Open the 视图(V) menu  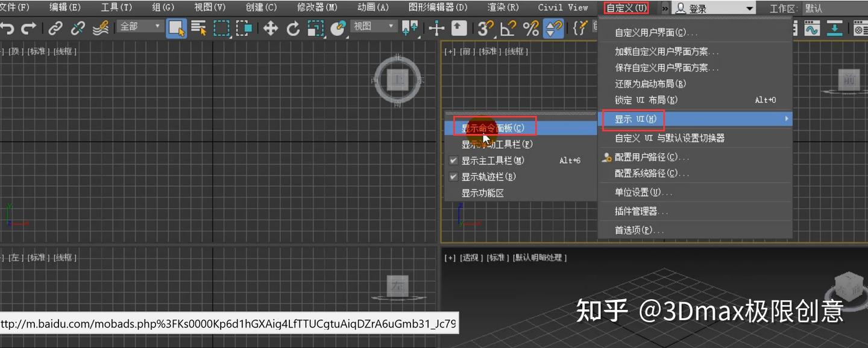coord(210,8)
